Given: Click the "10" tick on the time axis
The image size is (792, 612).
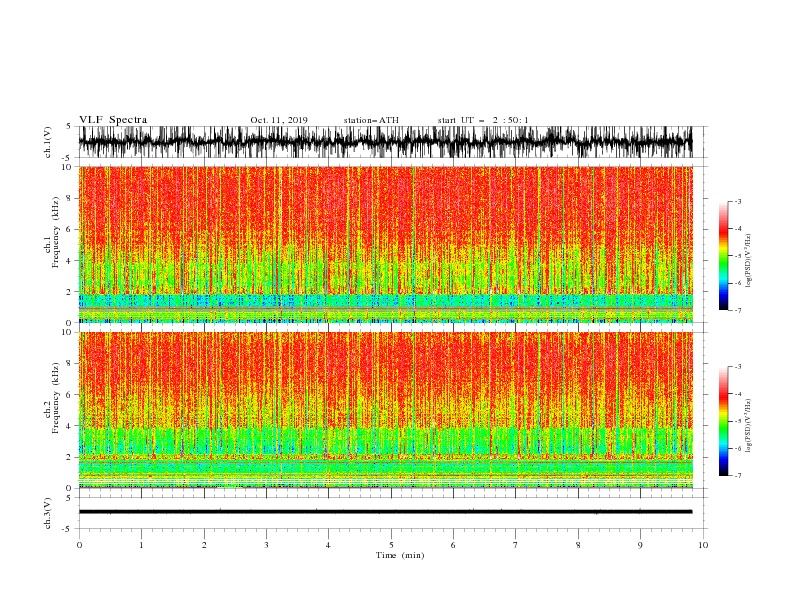Looking at the screenshot, I should coord(703,545).
